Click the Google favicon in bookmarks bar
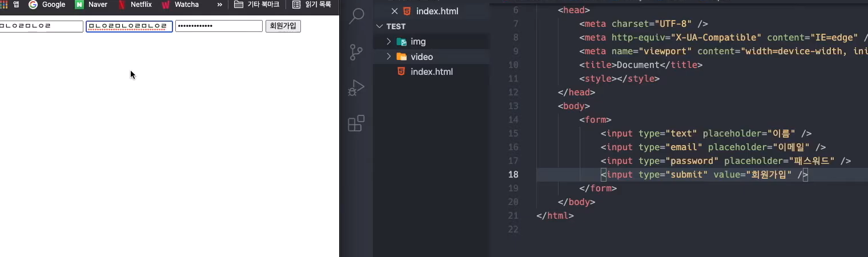 [x=33, y=5]
